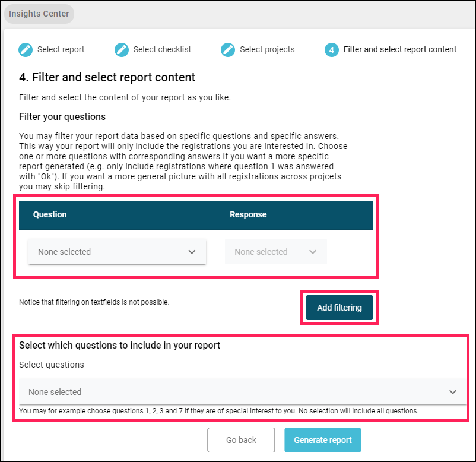
Task: Click the Question column header
Action: (x=50, y=214)
